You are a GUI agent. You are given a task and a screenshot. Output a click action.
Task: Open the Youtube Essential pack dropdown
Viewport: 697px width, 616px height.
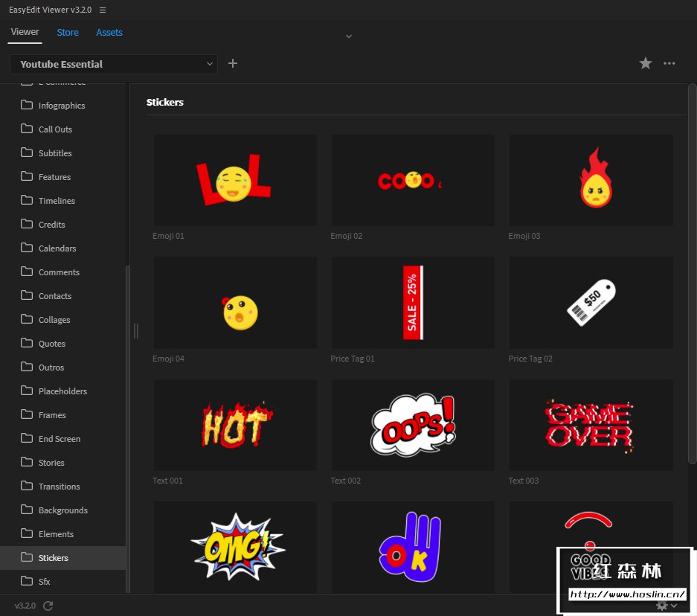(114, 64)
